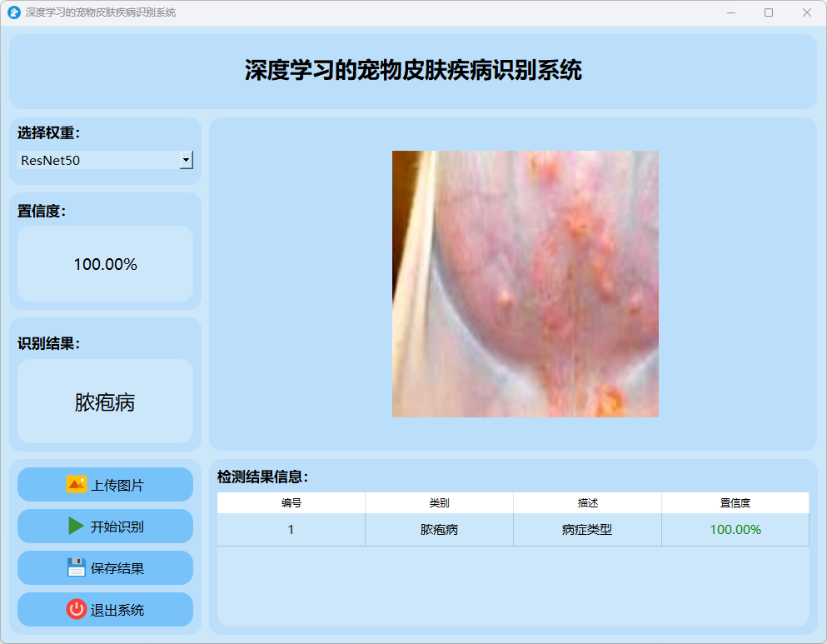The height and width of the screenshot is (644, 827).
Task: Click the displayed skin disease image
Action: pos(526,284)
